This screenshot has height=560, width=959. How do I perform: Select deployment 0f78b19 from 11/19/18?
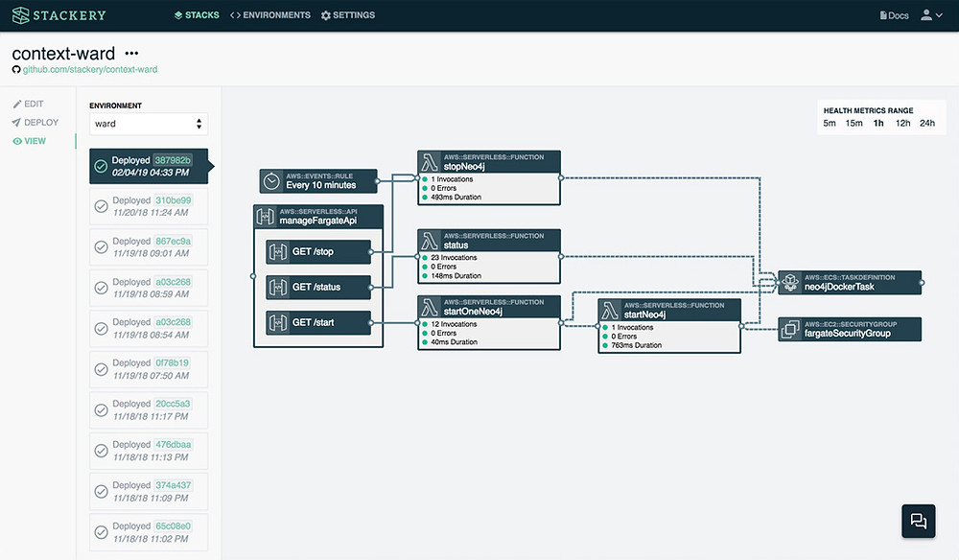pyautogui.click(x=149, y=369)
